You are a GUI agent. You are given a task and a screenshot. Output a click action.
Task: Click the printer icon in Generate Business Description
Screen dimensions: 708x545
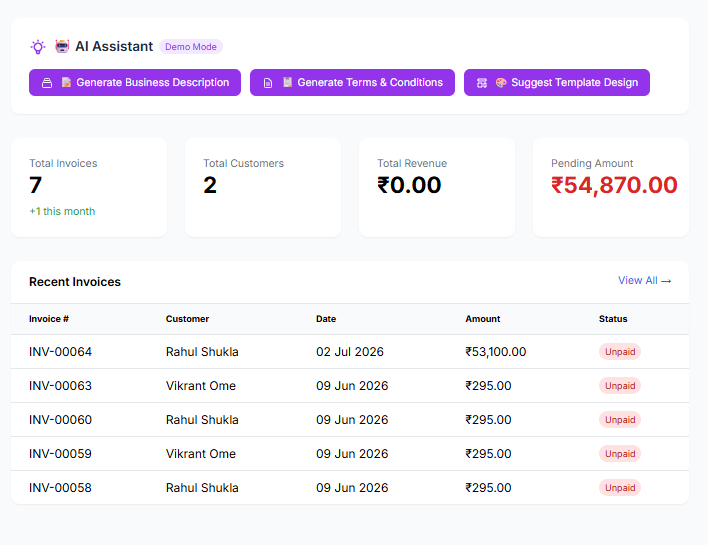47,83
